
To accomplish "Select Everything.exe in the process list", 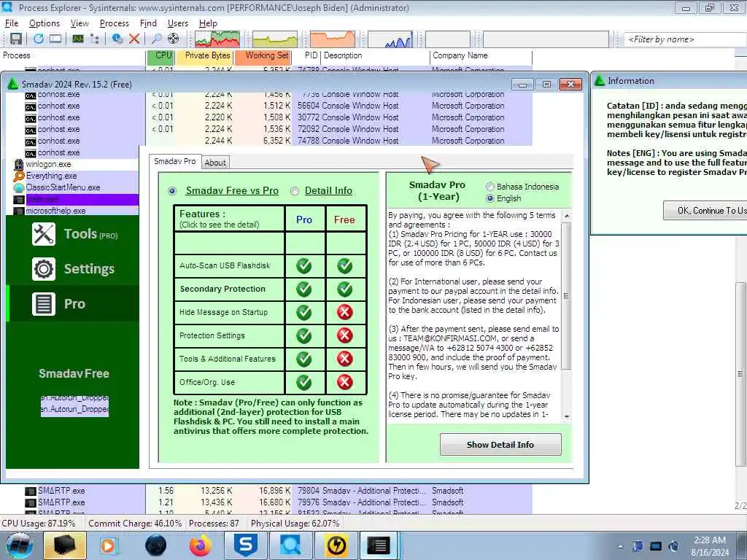I will 51,176.
